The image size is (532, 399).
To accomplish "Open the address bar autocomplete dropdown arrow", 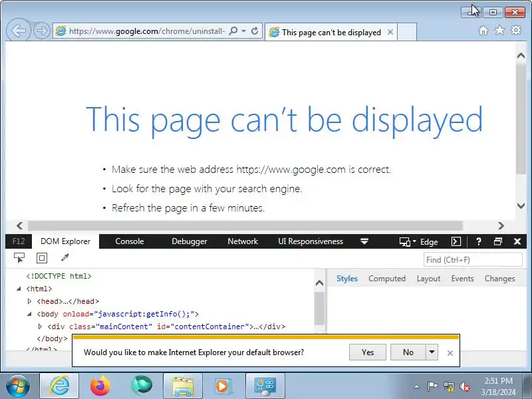I will pos(243,31).
